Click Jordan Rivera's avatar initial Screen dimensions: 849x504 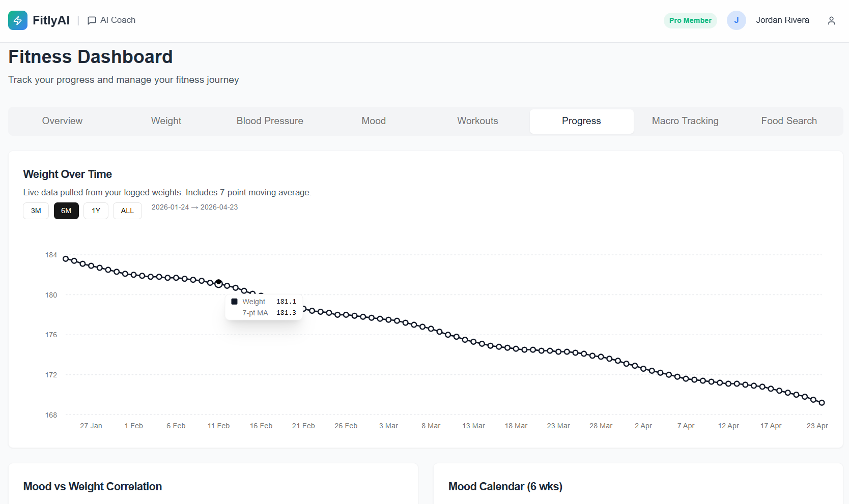[x=736, y=20]
